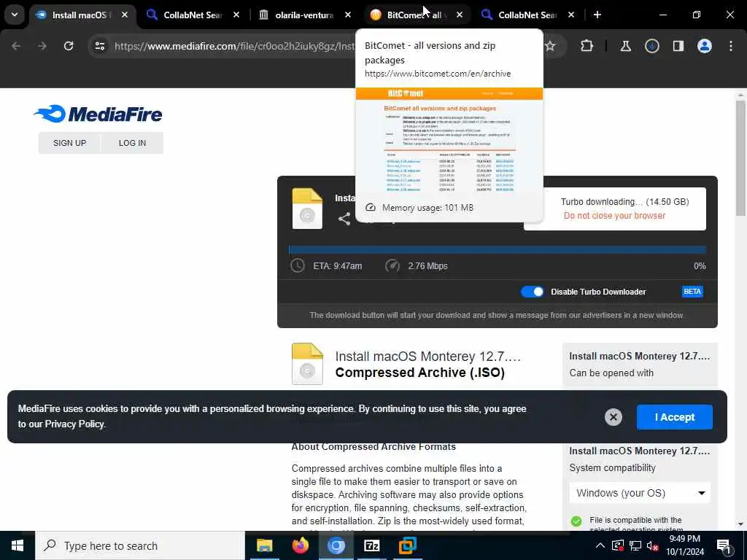Open the Windows (your OS) dropdown
The width and height of the screenshot is (747, 560).
640,493
